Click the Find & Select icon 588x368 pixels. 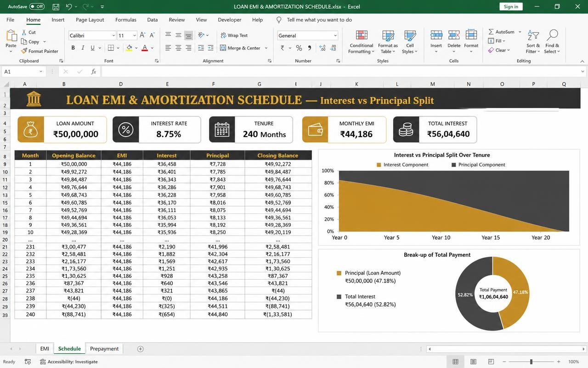(553, 35)
